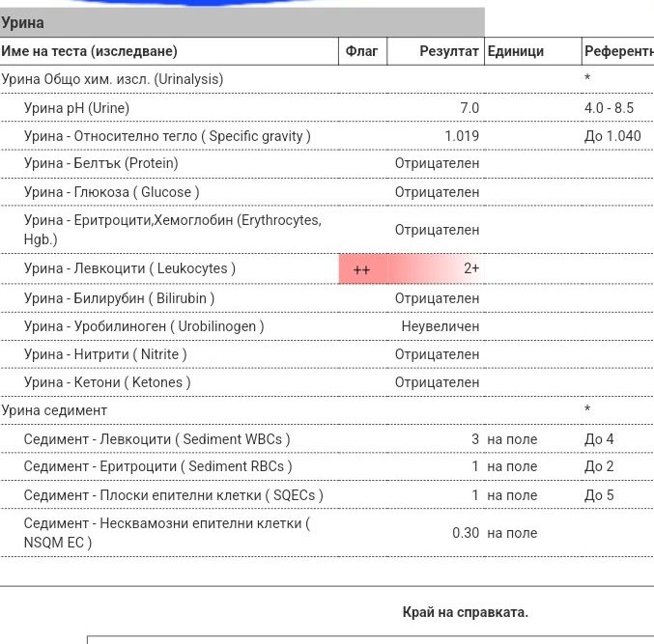Select 'Урина Общо хим. изсл. (Urinalysis)' row
Viewport: 654px width, 644px height.
click(x=327, y=79)
